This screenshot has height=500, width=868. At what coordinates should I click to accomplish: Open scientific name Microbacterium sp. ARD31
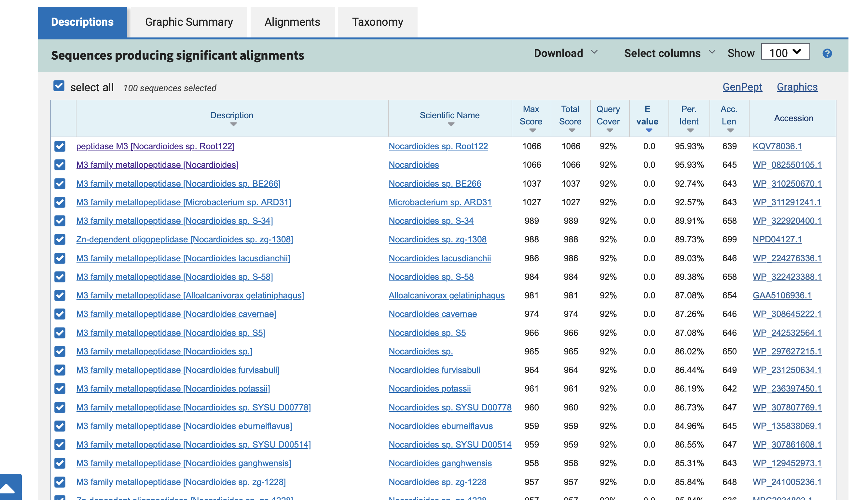440,202
